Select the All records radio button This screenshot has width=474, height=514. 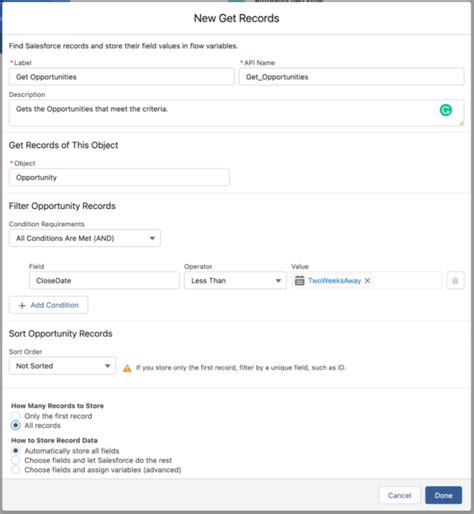(16, 425)
